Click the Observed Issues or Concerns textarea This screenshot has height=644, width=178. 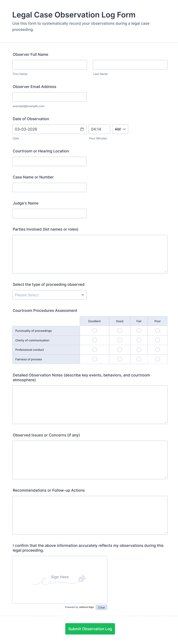90,460
